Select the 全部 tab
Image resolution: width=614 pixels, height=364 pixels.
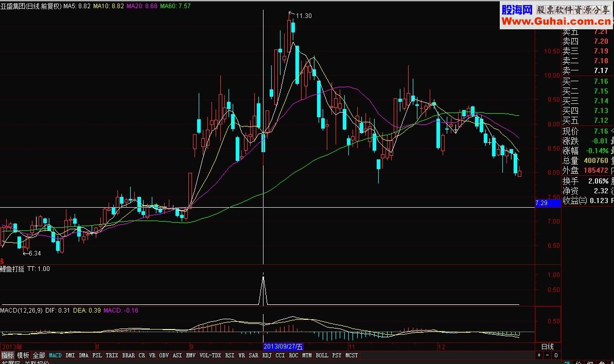39,355
